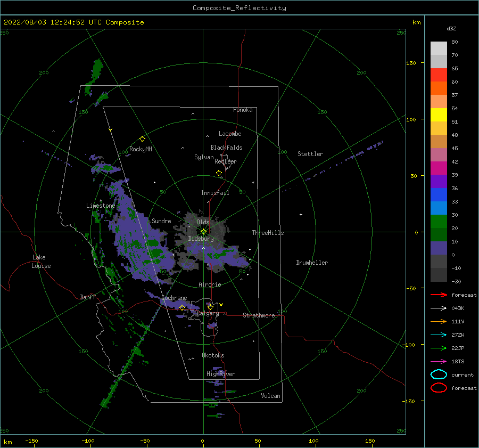Click the Cochrane city label
This screenshot has width=479, height=448.
tap(174, 298)
